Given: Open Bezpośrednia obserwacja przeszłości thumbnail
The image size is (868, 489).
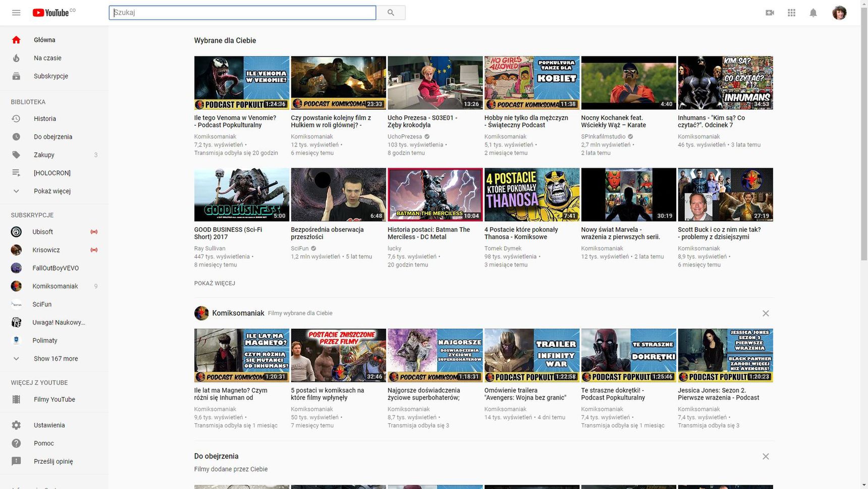Looking at the screenshot, I should click(338, 194).
